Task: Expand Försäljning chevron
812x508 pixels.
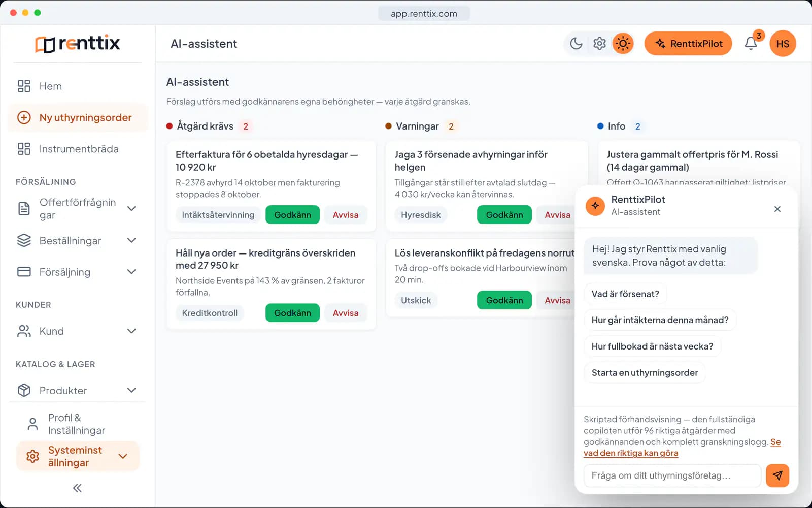Action: [131, 272]
